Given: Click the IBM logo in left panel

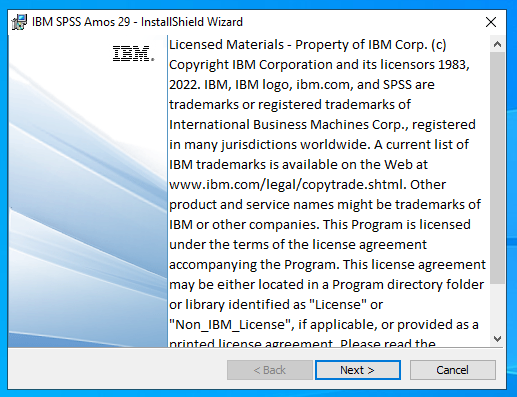Looking at the screenshot, I should click(x=133, y=53).
